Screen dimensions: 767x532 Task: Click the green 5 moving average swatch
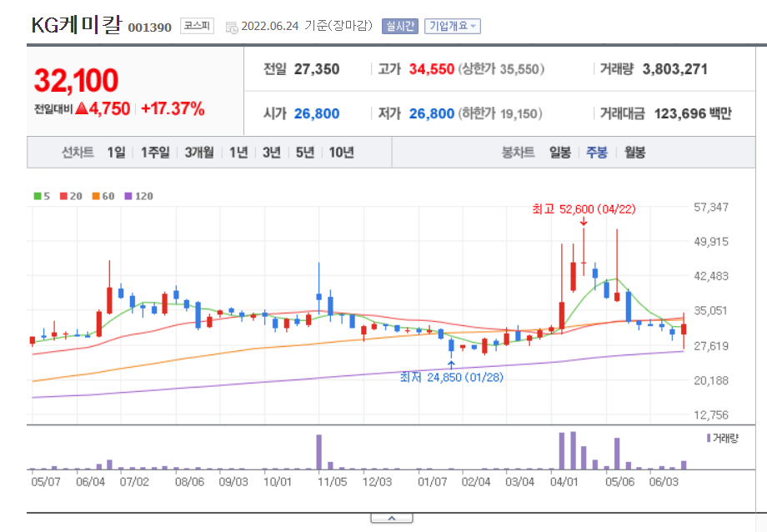pyautogui.click(x=38, y=196)
